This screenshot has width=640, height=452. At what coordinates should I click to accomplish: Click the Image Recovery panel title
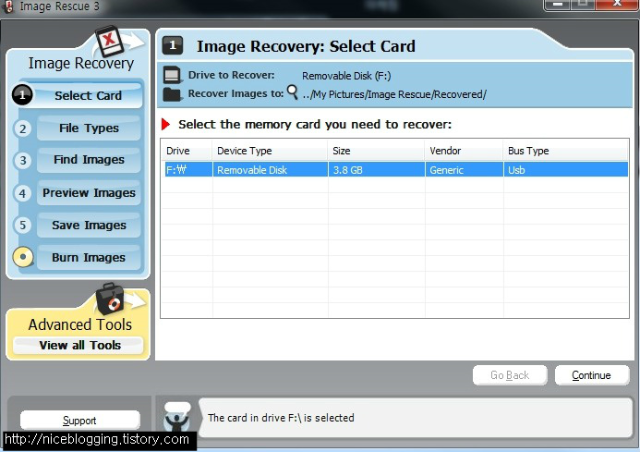coord(81,64)
